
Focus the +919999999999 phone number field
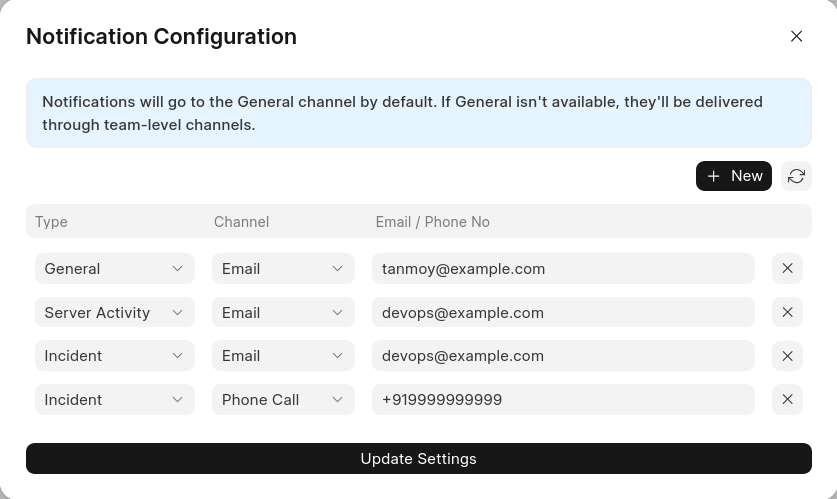click(563, 400)
